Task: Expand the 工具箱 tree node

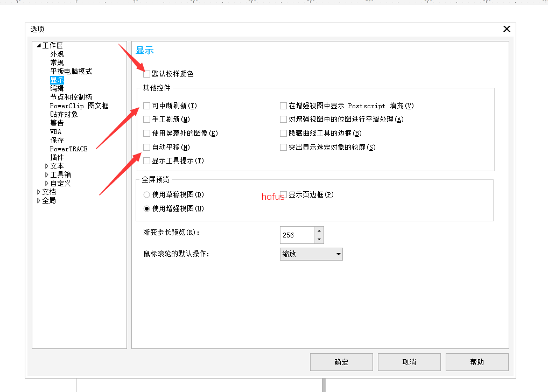Action: 46,174
